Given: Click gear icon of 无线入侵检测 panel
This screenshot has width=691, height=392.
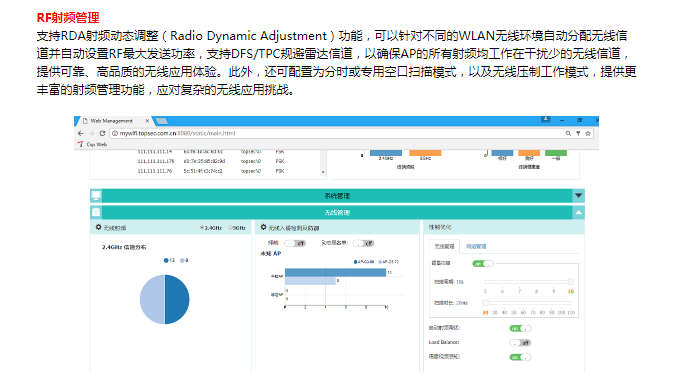Looking at the screenshot, I should [264, 227].
